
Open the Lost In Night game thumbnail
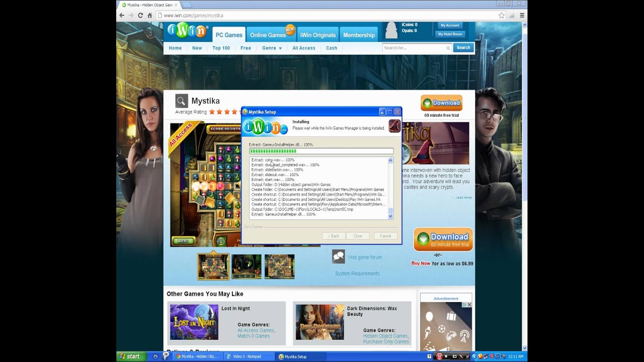(x=194, y=322)
